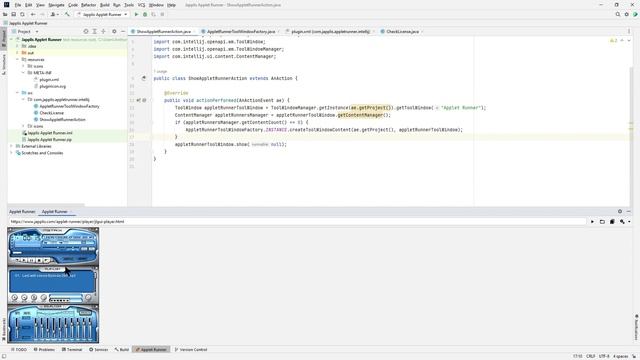Click the Synchronize reload icon in the main toolbar
This screenshot has height=360, width=640.
[22, 14]
